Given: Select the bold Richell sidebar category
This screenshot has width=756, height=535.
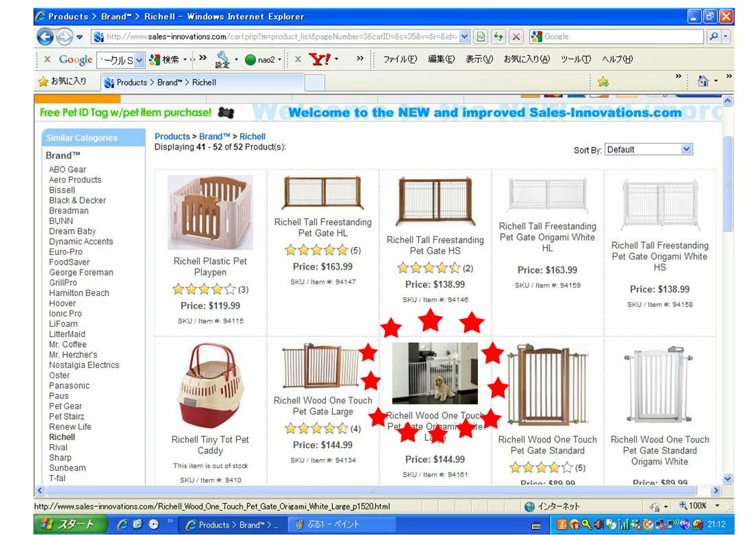Looking at the screenshot, I should click(x=62, y=437).
